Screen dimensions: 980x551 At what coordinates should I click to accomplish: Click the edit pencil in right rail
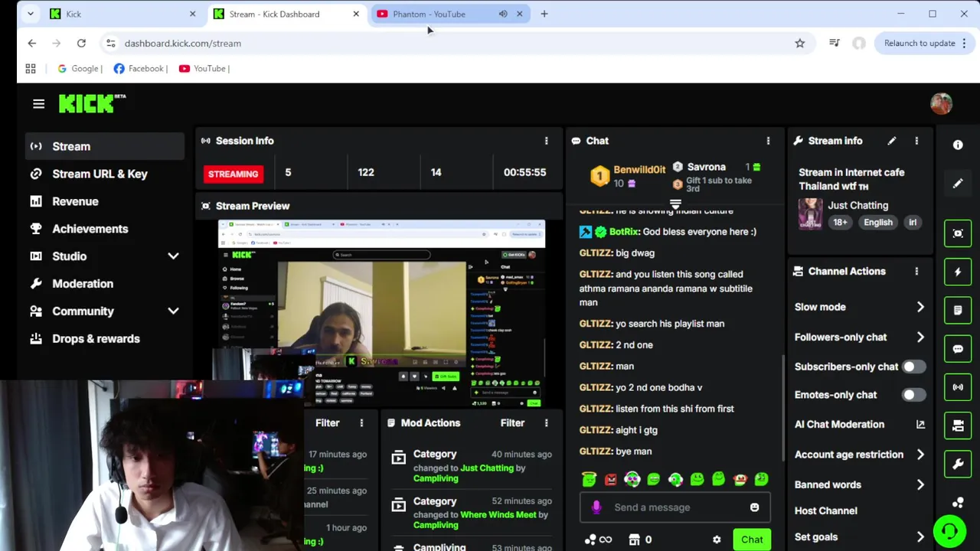958,184
